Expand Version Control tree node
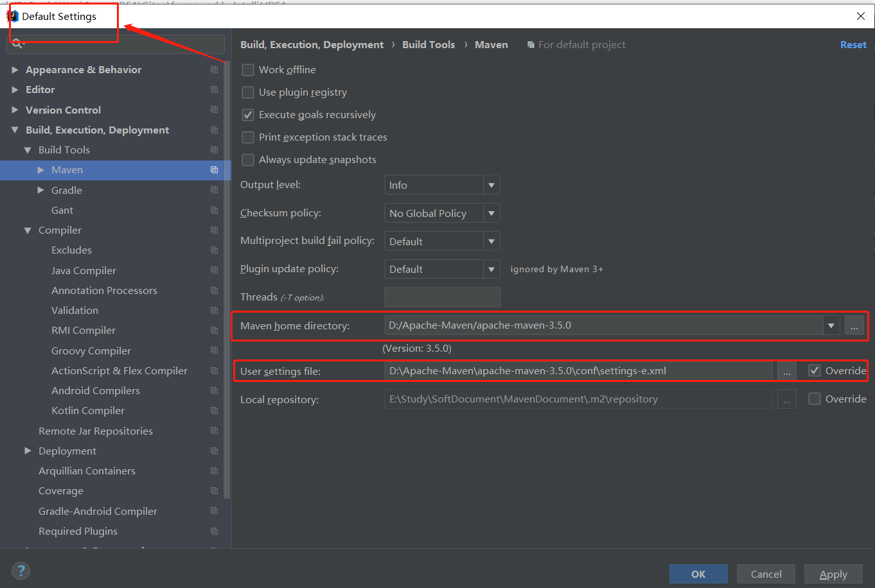The height and width of the screenshot is (588, 875). (15, 110)
